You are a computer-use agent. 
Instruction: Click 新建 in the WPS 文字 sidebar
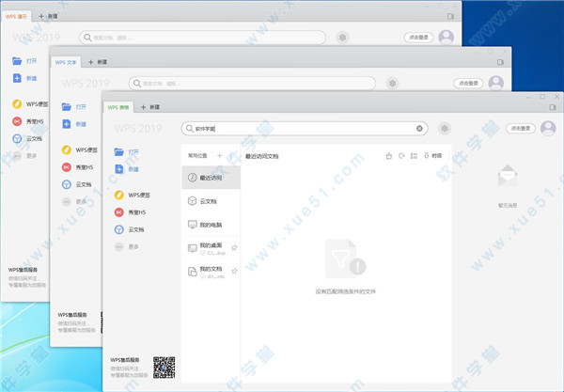click(73, 124)
